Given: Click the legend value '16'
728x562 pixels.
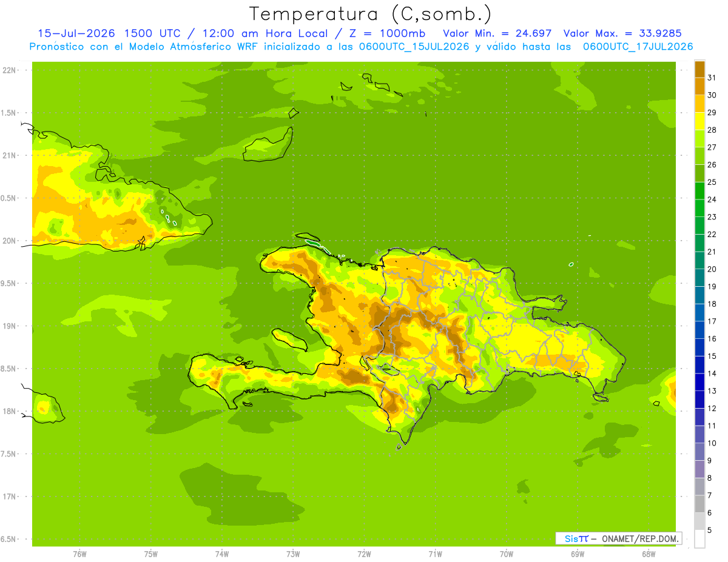Looking at the screenshot, I should [712, 339].
